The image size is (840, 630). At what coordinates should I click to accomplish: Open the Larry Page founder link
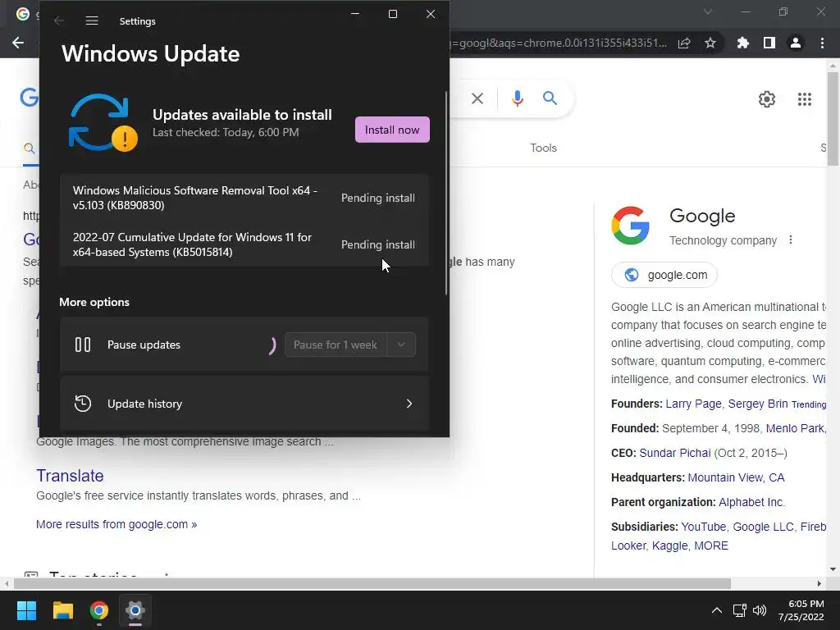point(693,404)
